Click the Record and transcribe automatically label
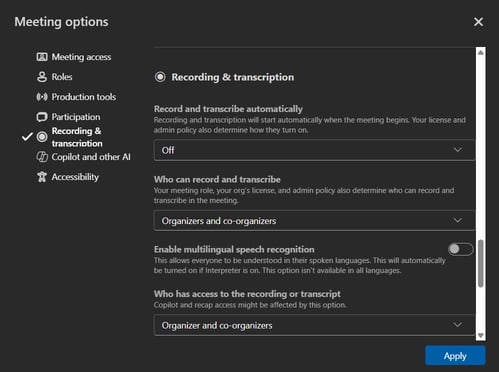The width and height of the screenshot is (499, 372). (228, 109)
